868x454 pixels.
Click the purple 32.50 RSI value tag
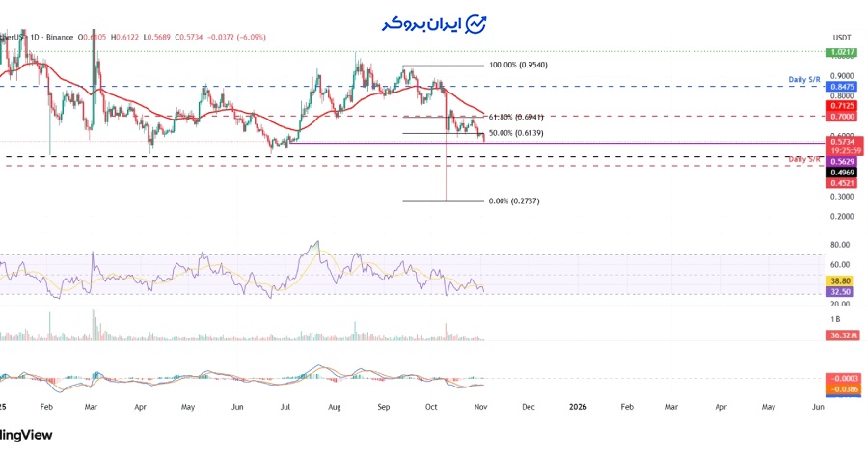(x=840, y=289)
